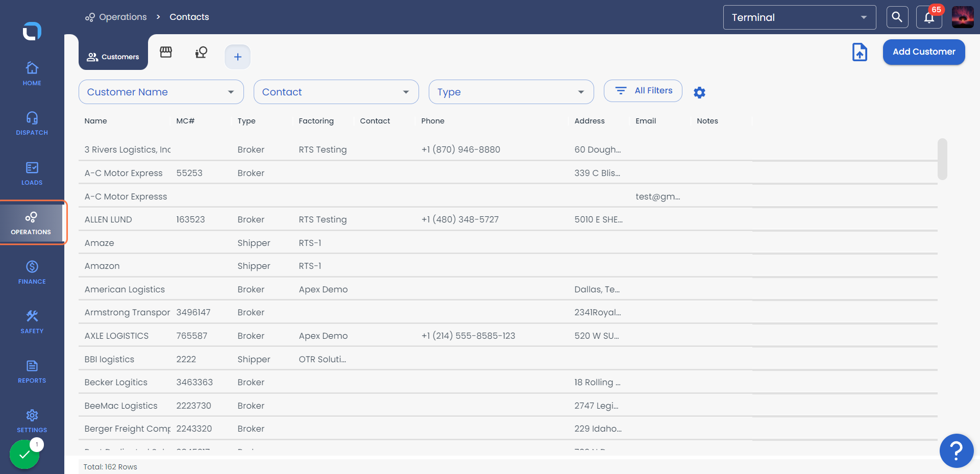The height and width of the screenshot is (474, 980).
Task: Select the Customers tab
Action: point(113,57)
